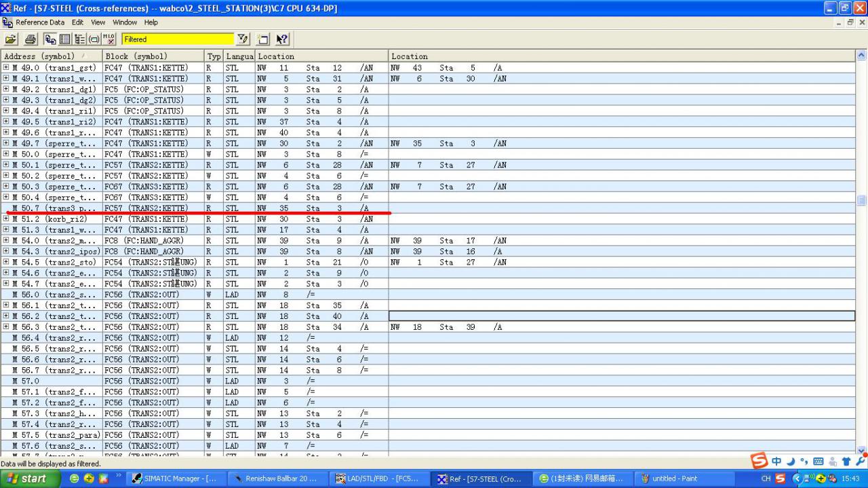Click FC47 (TRANS1:KETTE) block for M 49.6

[x=153, y=133]
